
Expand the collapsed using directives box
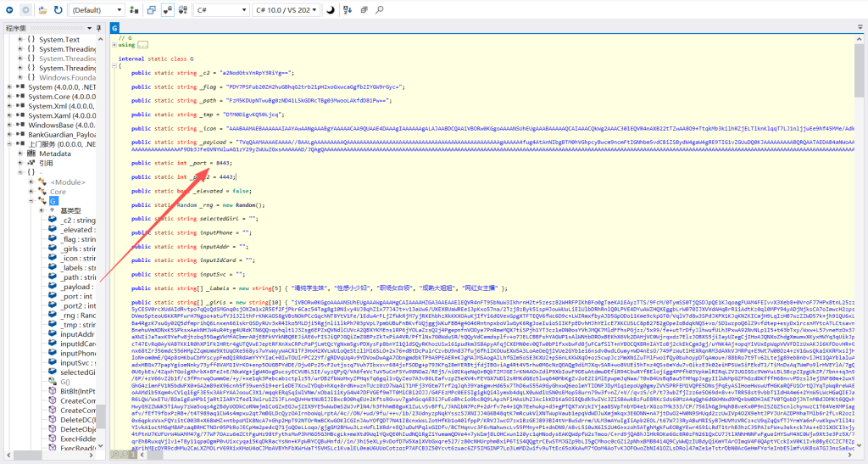click(x=142, y=45)
